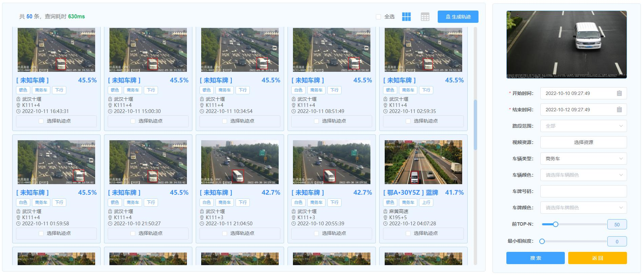Open the 车辆类型 dropdown showing 商务车
644x275 pixels.
click(x=584, y=159)
